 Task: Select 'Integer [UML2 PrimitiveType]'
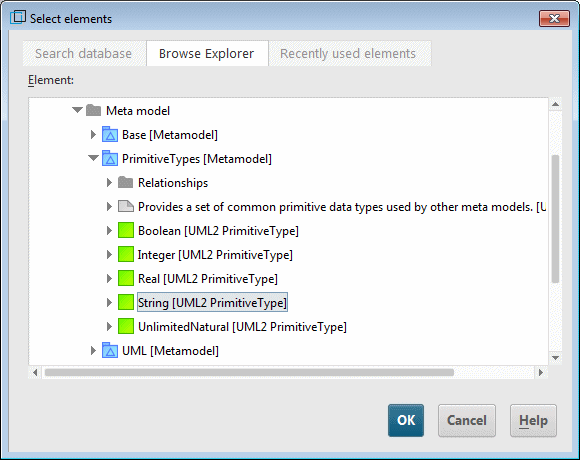coord(215,255)
